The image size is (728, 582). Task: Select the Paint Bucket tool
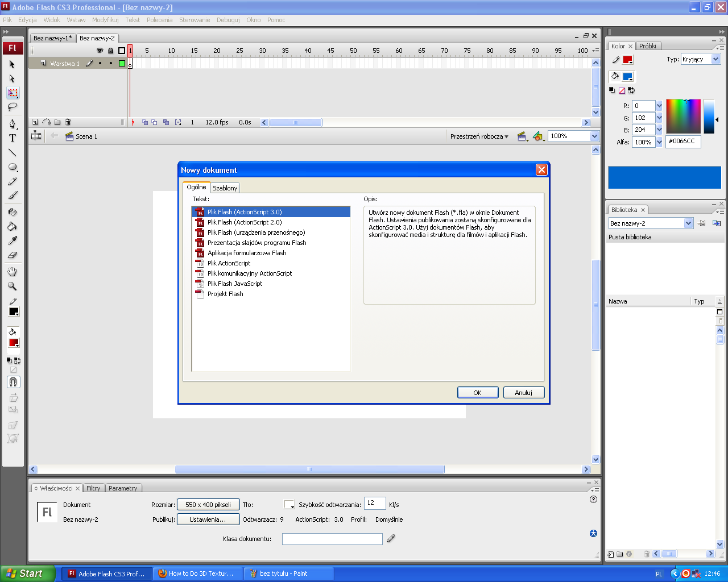[x=13, y=226]
